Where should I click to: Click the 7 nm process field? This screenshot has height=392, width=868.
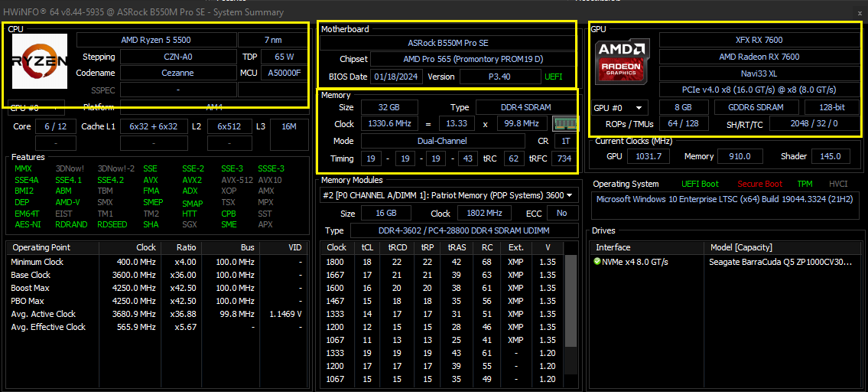pyautogui.click(x=271, y=40)
